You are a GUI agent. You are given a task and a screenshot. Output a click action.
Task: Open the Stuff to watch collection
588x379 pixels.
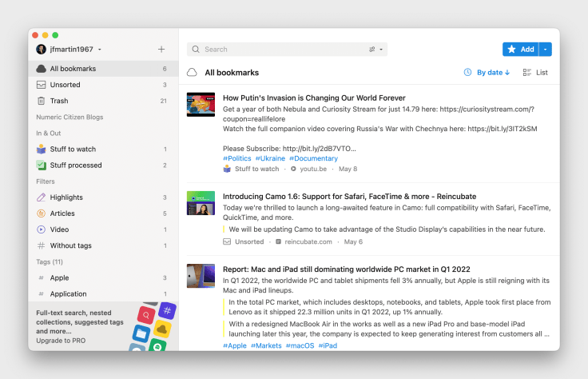103,150
